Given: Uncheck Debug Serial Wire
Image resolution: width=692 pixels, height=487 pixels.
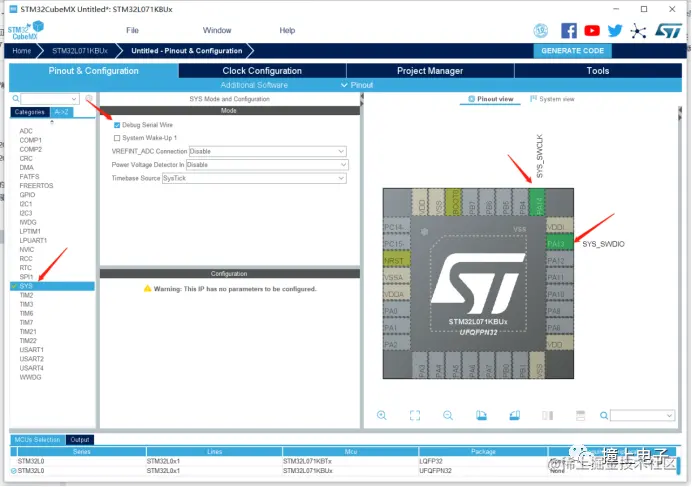Looking at the screenshot, I should click(117, 125).
